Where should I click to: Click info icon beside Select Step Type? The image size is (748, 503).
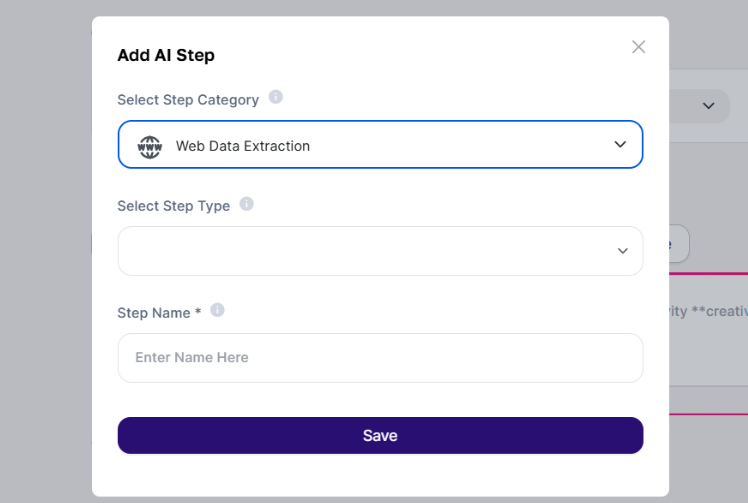(247, 204)
